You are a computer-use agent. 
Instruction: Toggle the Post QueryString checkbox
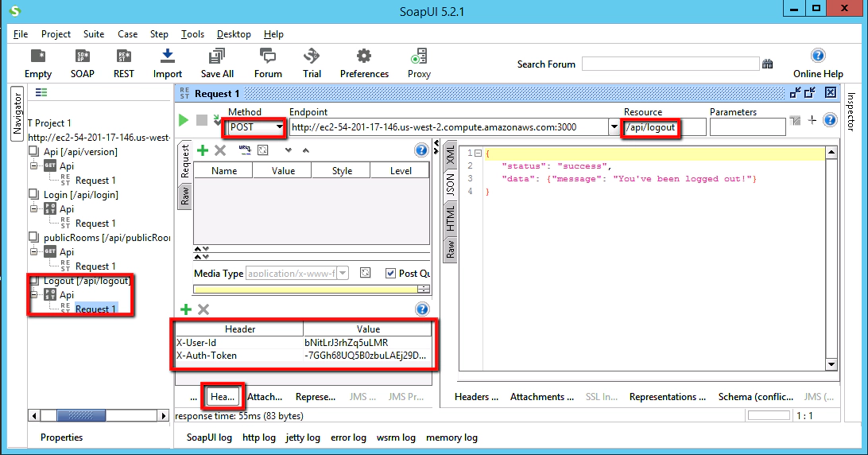[390, 273]
